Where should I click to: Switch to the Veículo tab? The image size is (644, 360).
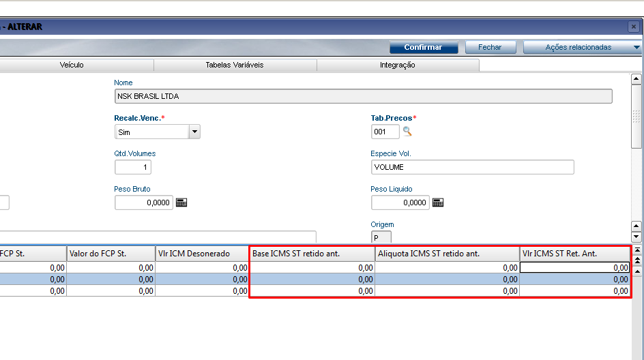72,65
